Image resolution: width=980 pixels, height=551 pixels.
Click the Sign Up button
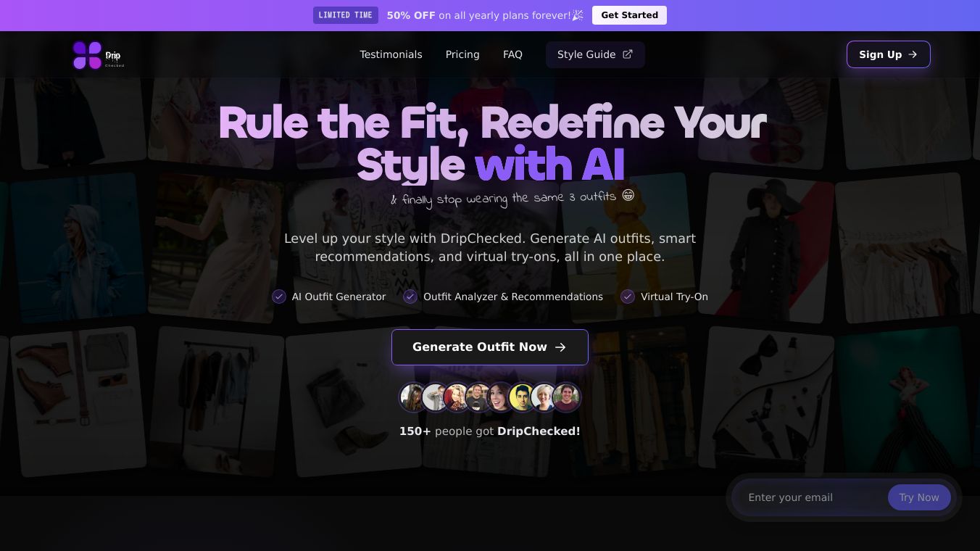[888, 54]
